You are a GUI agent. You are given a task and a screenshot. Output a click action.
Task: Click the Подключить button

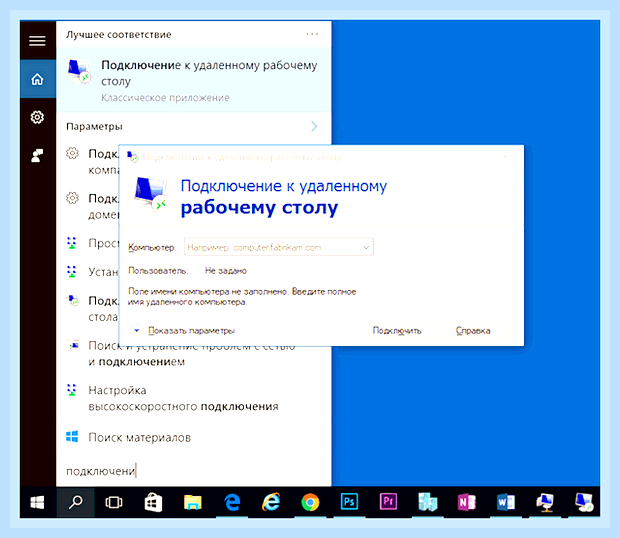(x=397, y=330)
